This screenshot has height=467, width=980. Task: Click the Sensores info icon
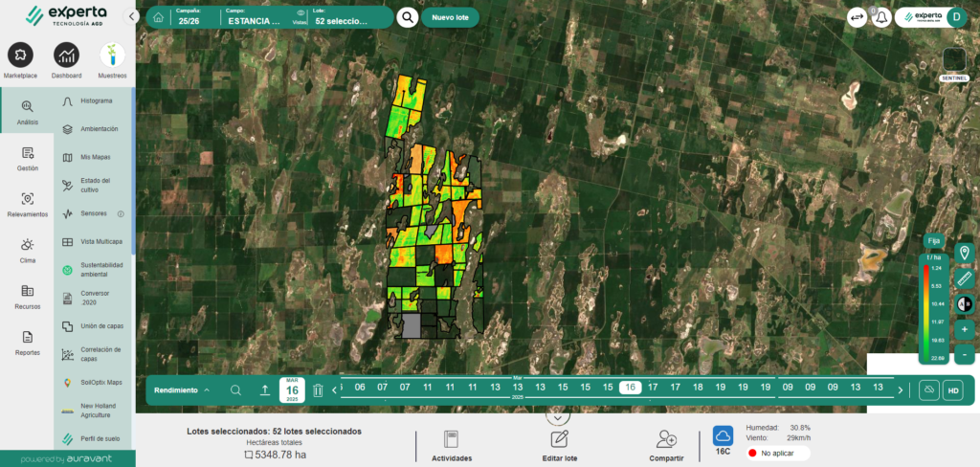coord(121,213)
